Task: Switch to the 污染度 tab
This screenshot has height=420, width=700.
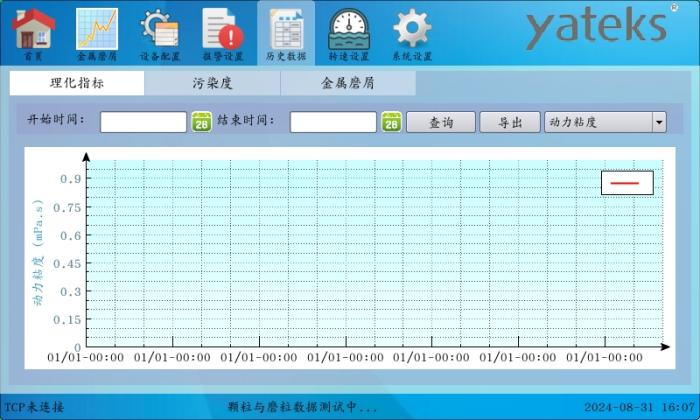Action: pyautogui.click(x=212, y=84)
